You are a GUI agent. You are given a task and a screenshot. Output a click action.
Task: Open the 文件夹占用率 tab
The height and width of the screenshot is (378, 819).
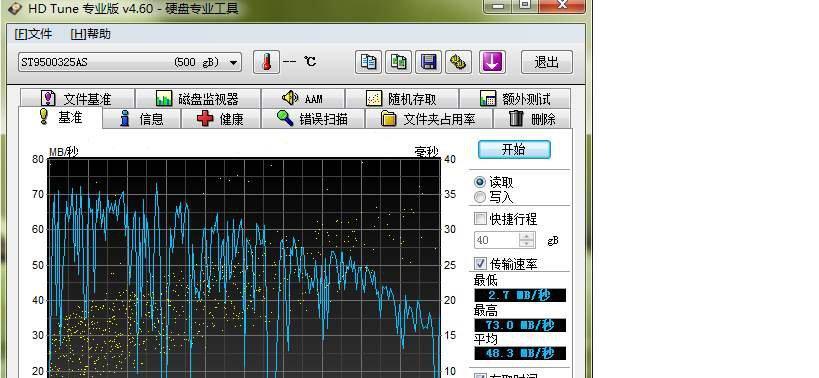click(x=428, y=119)
